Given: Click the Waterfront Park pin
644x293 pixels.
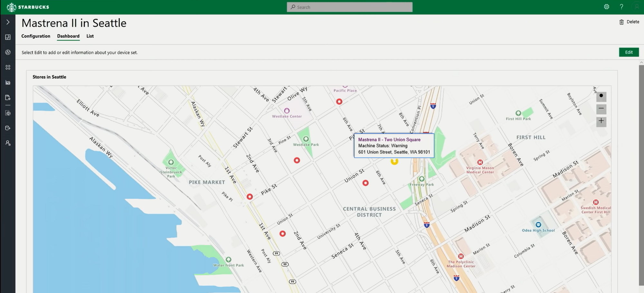Looking at the screenshot, I should [x=228, y=260].
